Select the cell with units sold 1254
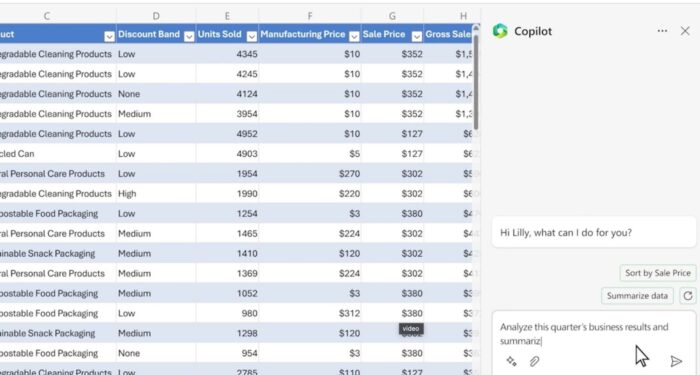The image size is (700, 375). click(x=227, y=213)
